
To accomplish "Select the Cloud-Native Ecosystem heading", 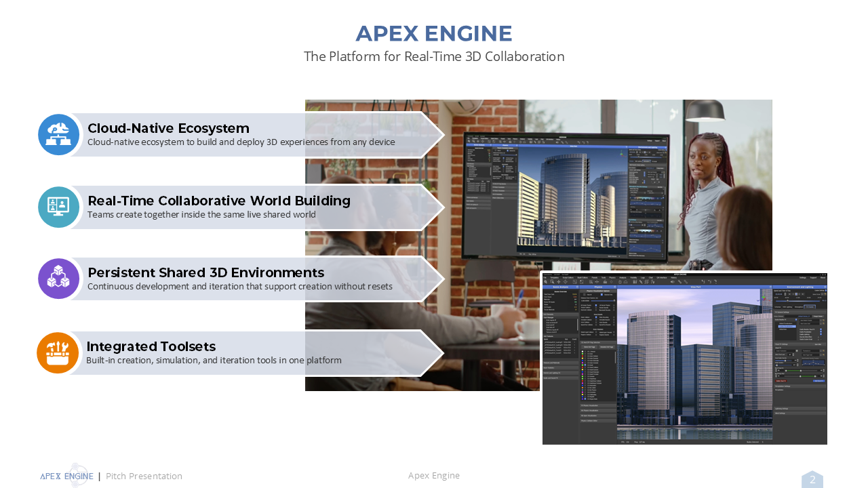I will point(168,128).
